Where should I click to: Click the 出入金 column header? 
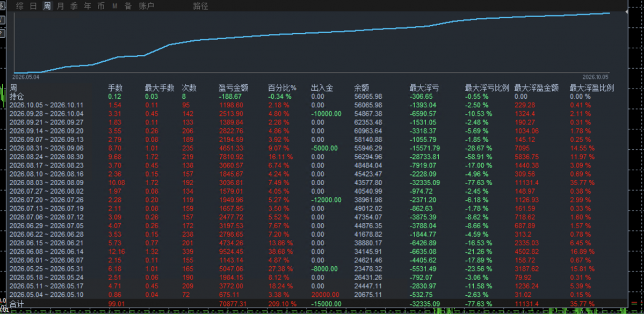(322, 88)
